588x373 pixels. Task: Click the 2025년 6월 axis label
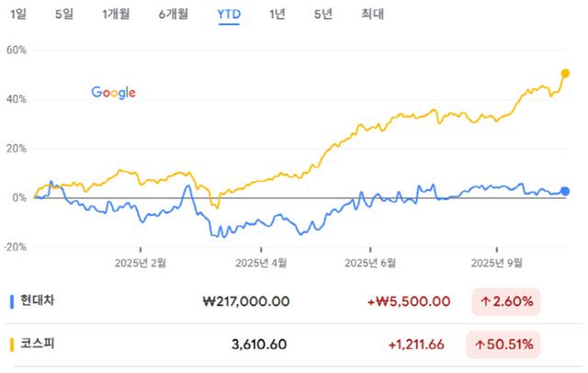pyautogui.click(x=370, y=262)
